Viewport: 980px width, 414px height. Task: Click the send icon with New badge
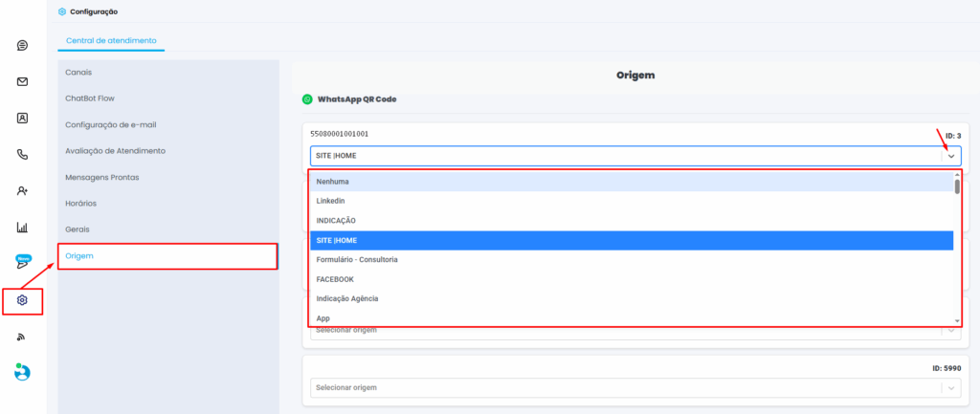pyautogui.click(x=22, y=263)
